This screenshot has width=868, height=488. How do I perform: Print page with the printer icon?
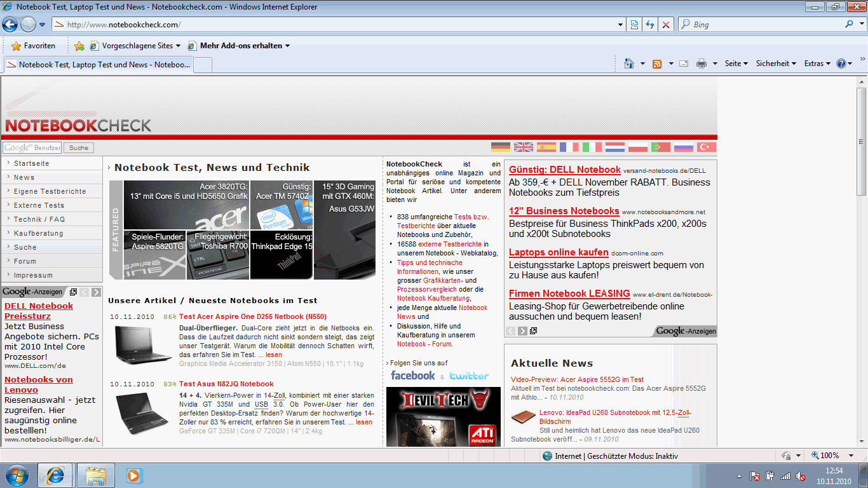(702, 64)
